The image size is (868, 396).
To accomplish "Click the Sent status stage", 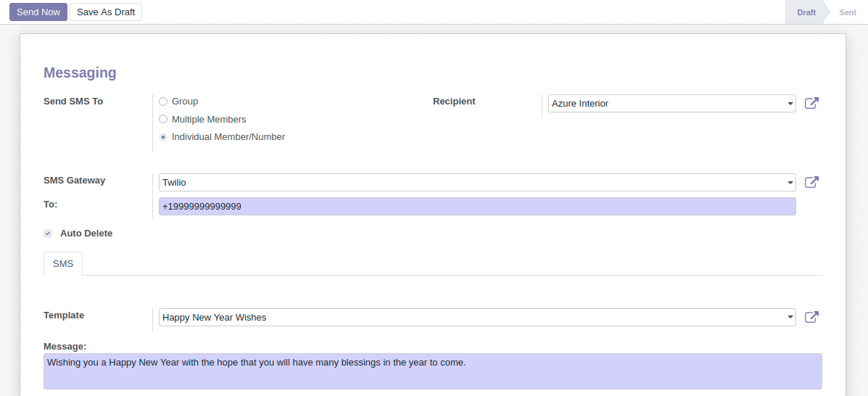I will (x=847, y=12).
